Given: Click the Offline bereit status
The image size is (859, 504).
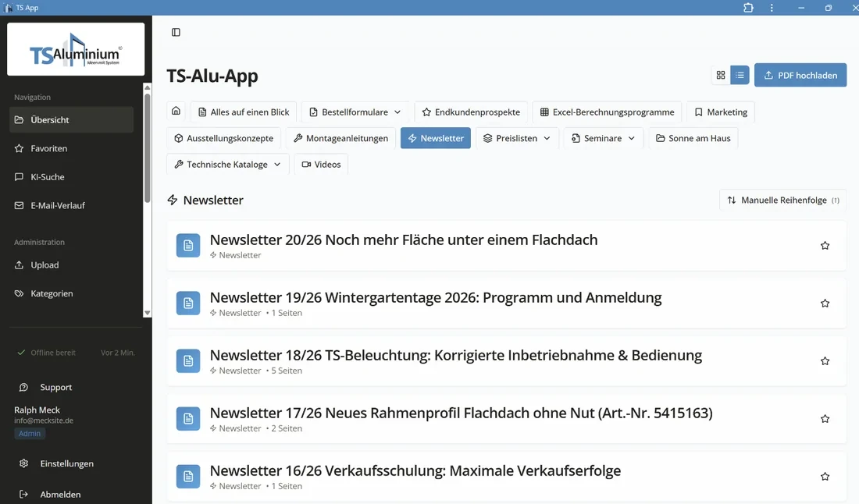Looking at the screenshot, I should point(47,353).
